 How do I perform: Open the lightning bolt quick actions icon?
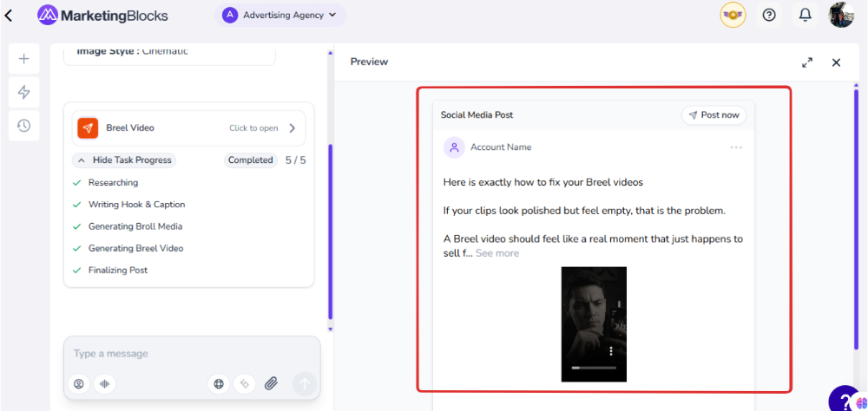23,92
